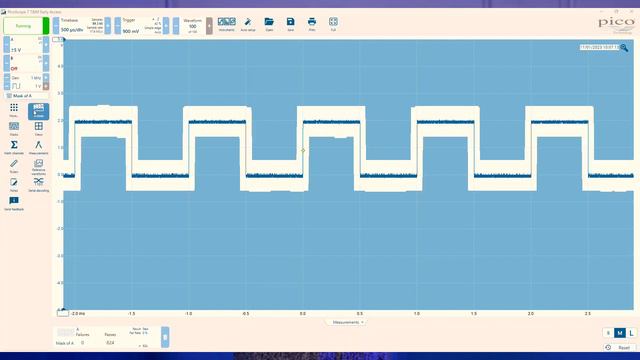640x360 pixels.
Task: Open channel B Off settings
Action: tap(26, 63)
